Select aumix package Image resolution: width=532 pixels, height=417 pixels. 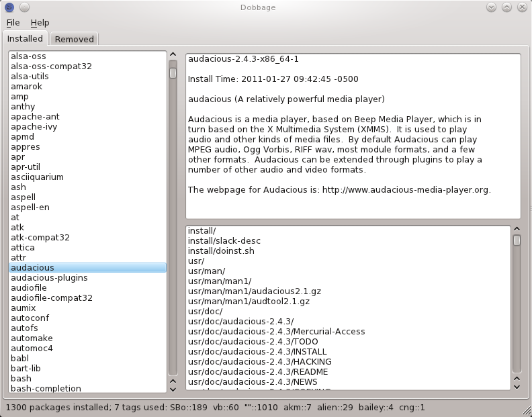(x=87, y=308)
